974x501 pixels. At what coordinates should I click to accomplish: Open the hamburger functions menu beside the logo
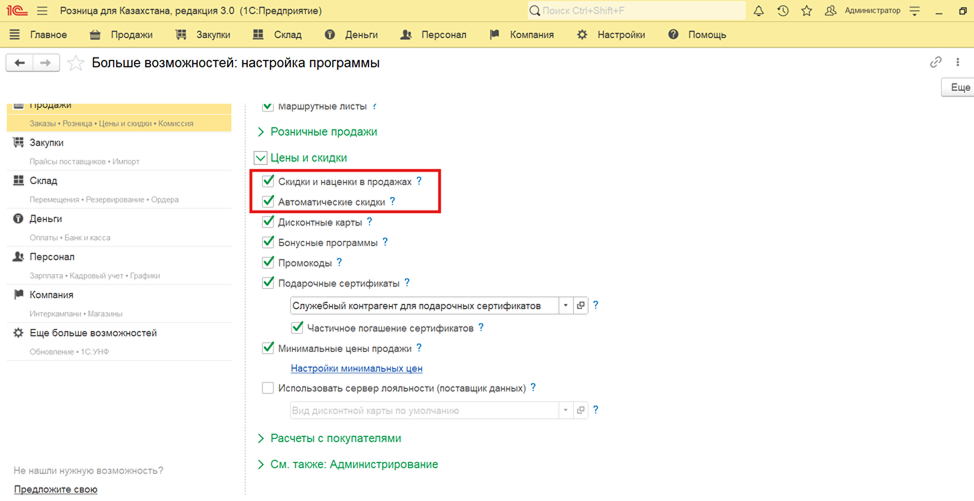[x=42, y=11]
